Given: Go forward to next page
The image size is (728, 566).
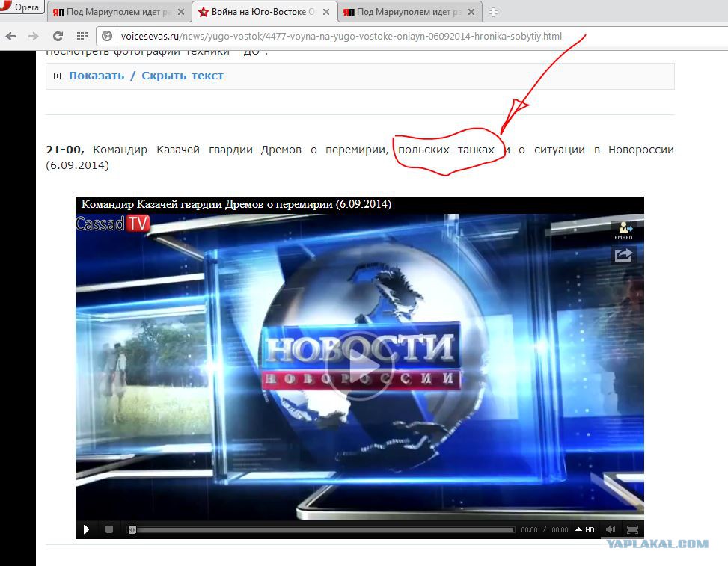Looking at the screenshot, I should click(x=34, y=36).
